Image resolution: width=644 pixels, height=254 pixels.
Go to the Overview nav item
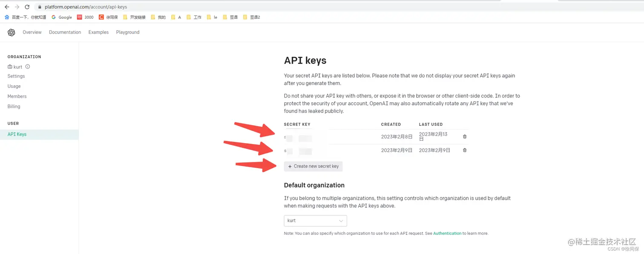coord(32,32)
